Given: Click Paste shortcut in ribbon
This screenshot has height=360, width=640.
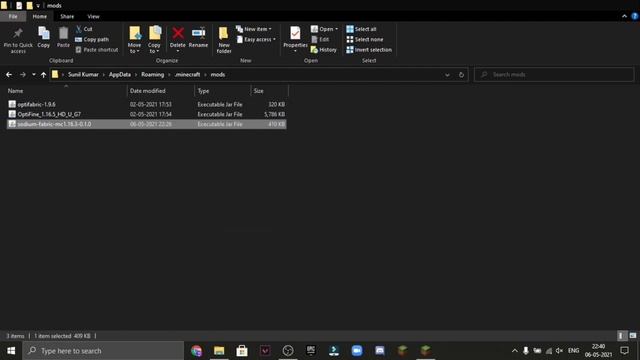Looking at the screenshot, I should coord(97,50).
